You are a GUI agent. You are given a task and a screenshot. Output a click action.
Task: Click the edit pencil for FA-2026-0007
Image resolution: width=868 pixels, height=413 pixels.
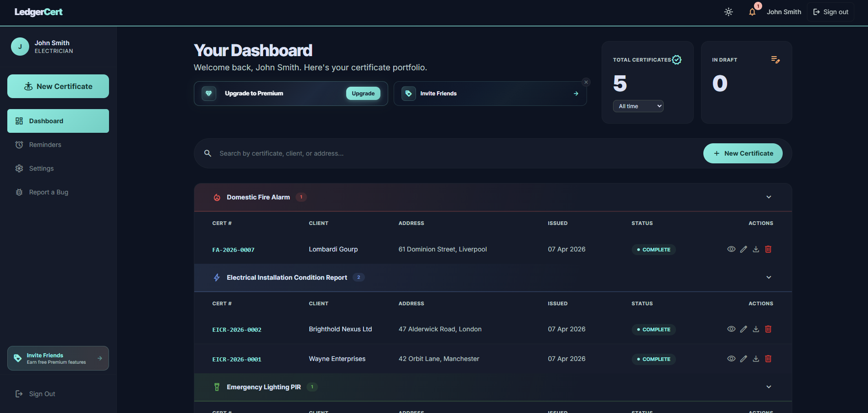(x=744, y=249)
